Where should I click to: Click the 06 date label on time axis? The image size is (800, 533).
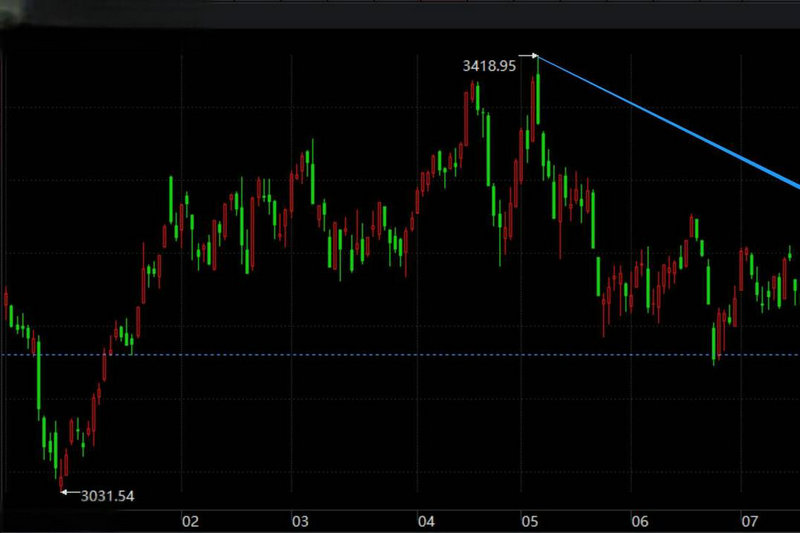pos(640,521)
